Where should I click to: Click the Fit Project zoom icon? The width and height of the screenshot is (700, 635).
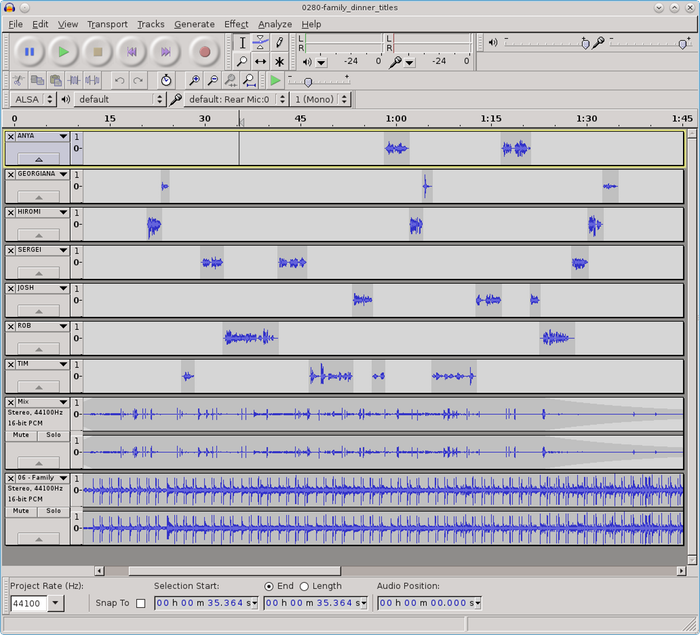[249, 80]
